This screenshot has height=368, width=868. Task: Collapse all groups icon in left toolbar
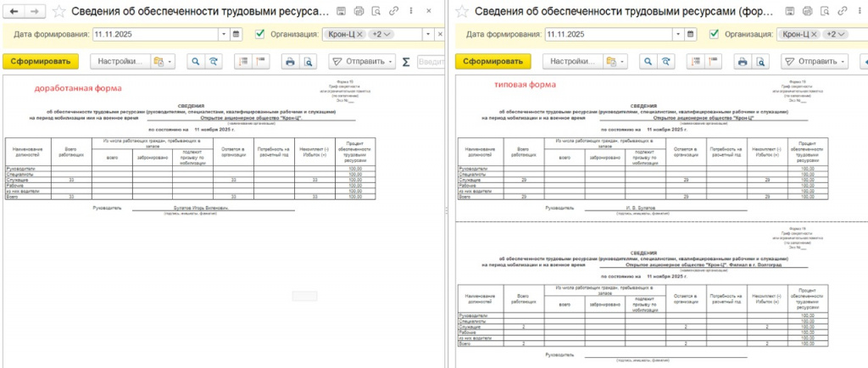click(260, 61)
